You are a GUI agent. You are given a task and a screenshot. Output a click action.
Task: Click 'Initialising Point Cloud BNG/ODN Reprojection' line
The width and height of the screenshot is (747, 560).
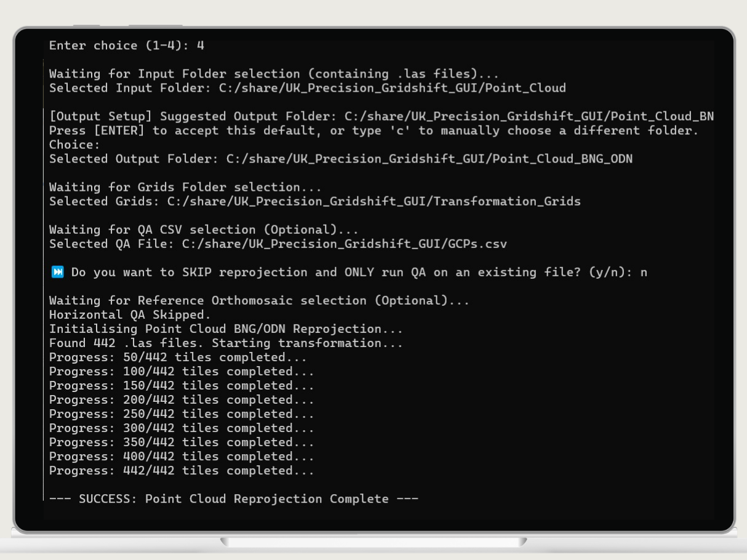click(x=226, y=329)
